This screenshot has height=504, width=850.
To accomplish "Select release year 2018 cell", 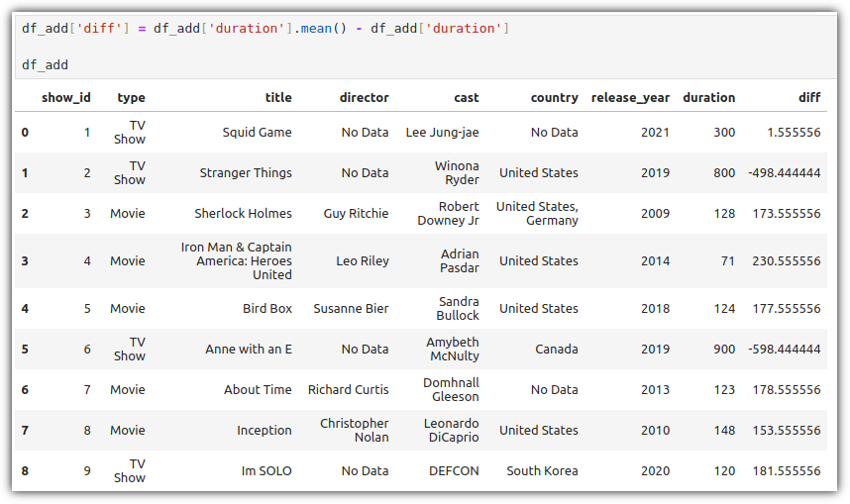I will pos(655,308).
